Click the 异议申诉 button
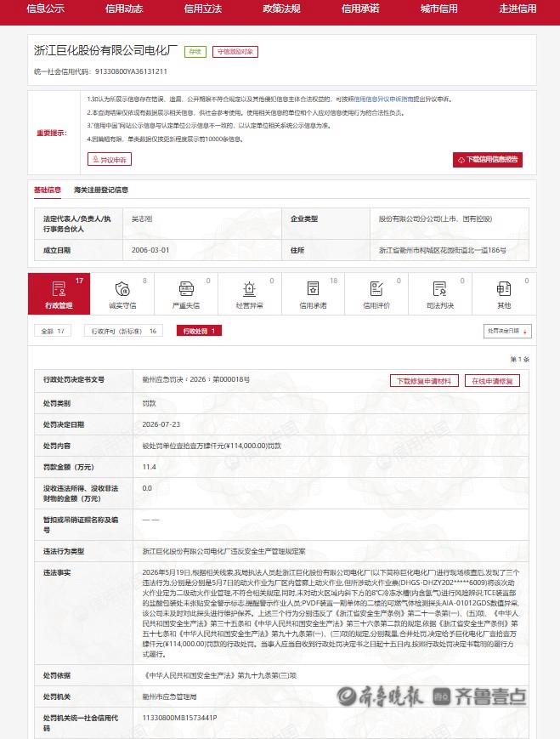 110,159
